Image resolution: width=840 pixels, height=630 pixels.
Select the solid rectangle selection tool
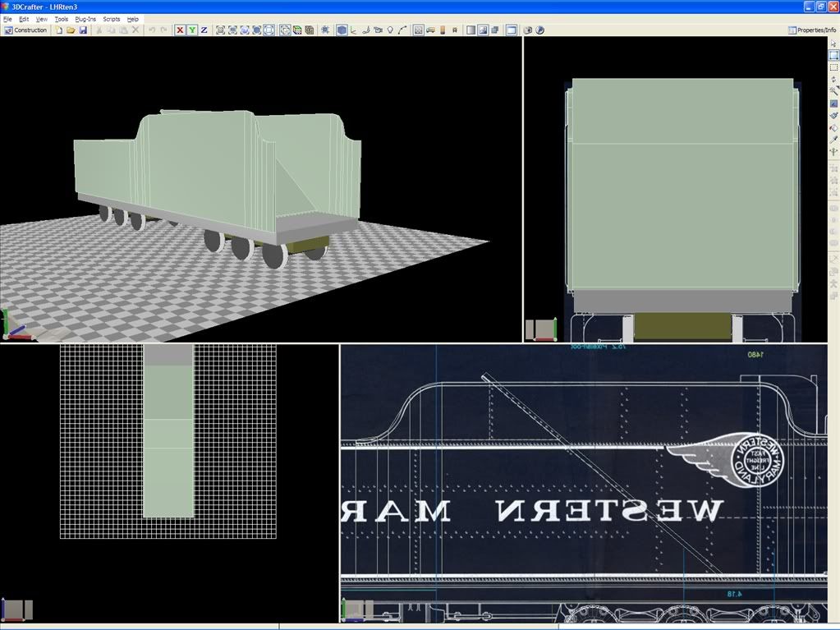tap(833, 55)
